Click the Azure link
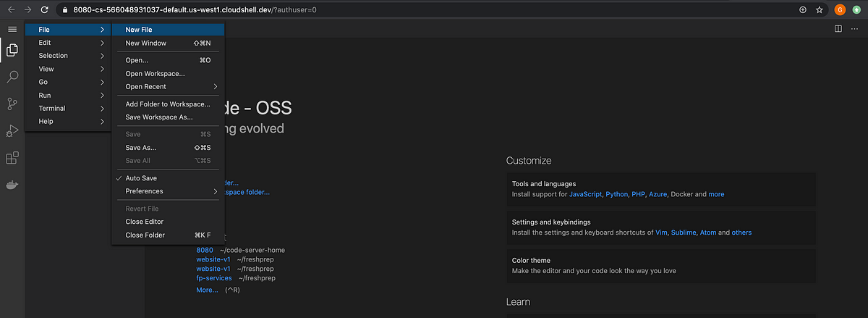868x318 pixels. (x=658, y=194)
